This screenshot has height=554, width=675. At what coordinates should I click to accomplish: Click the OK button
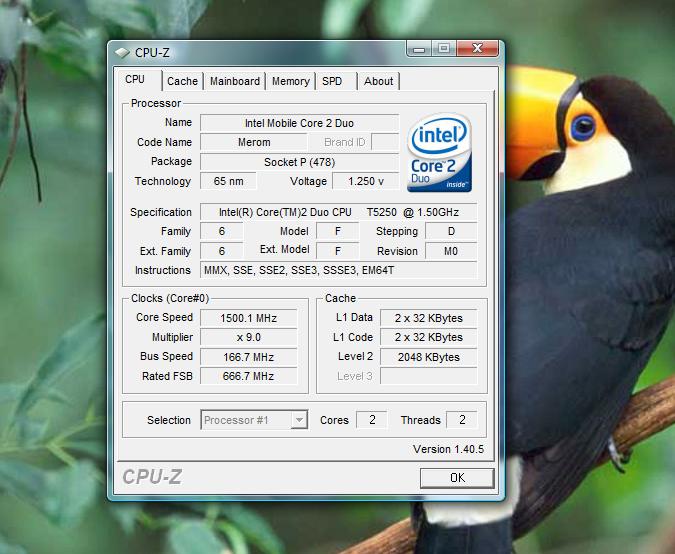[x=457, y=478]
